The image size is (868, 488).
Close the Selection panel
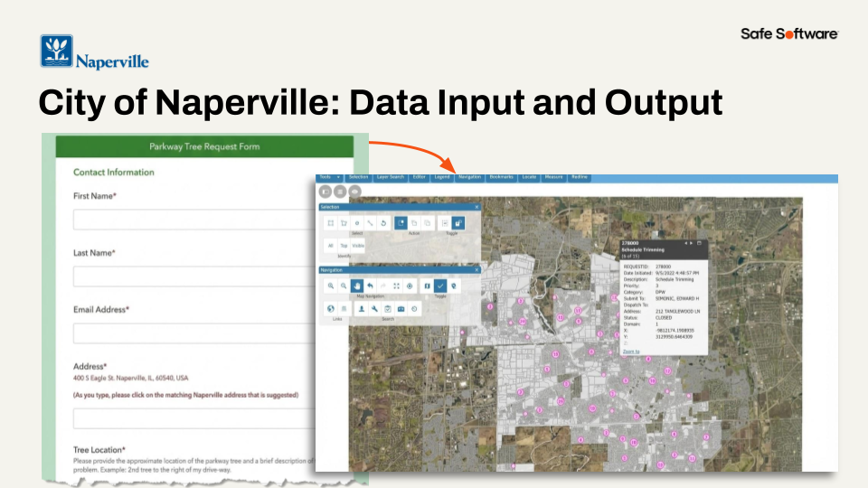(x=476, y=207)
